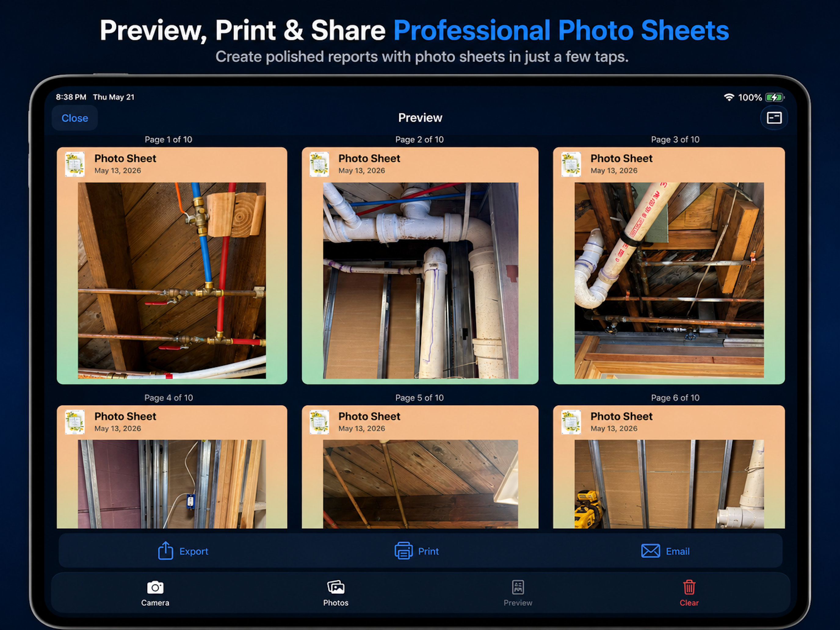
Task: Tap the Email envelope icon
Action: pyautogui.click(x=650, y=551)
